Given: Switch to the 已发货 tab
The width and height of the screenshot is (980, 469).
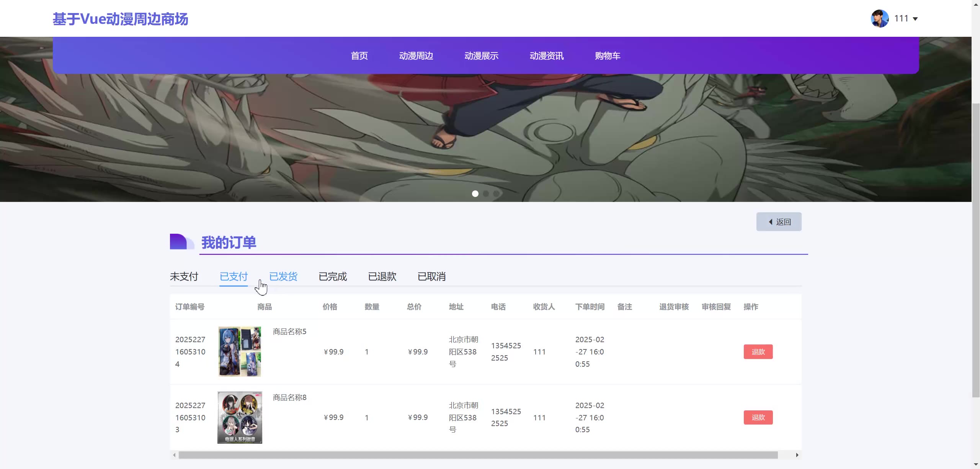Looking at the screenshot, I should (x=283, y=276).
